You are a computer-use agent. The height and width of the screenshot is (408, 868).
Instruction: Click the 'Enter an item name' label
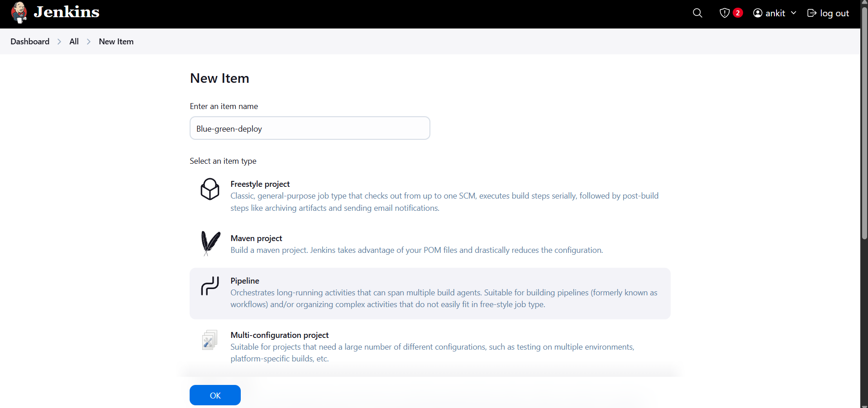coord(224,106)
